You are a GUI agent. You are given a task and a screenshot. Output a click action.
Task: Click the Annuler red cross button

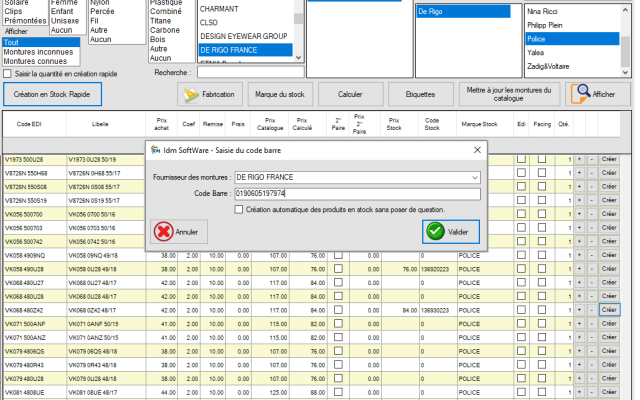click(x=179, y=232)
